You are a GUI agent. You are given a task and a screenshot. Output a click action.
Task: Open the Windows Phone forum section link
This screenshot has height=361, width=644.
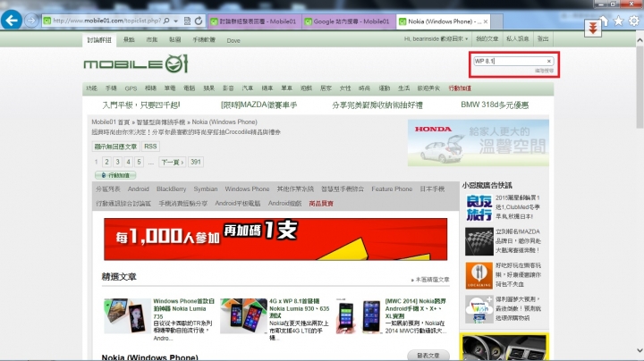[x=247, y=189]
